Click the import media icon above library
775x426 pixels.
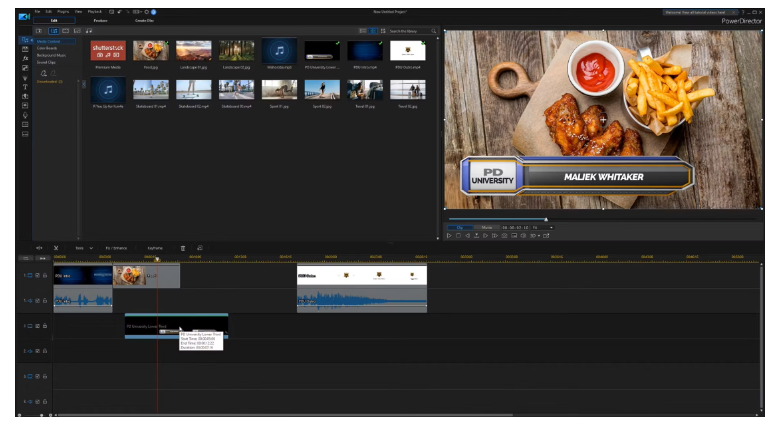(39, 31)
